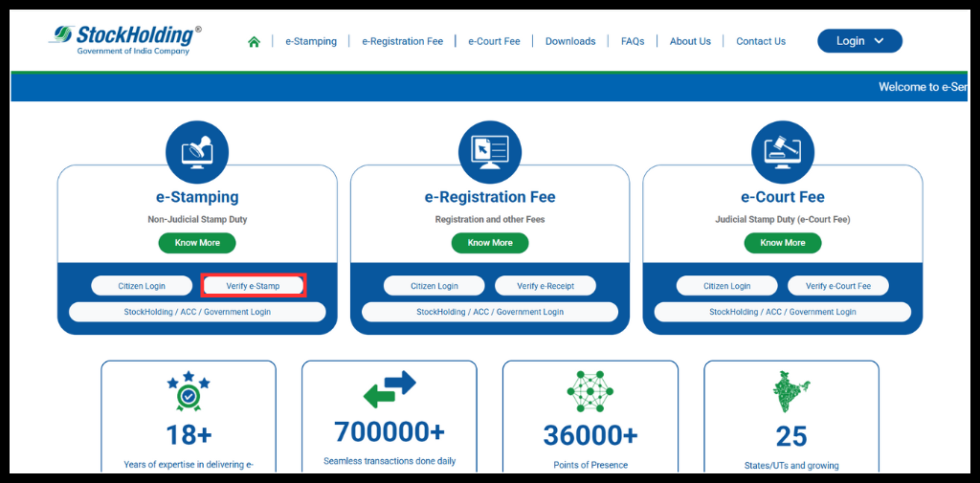980x483 pixels.
Task: Open the Downloads menu item
Action: coord(570,41)
